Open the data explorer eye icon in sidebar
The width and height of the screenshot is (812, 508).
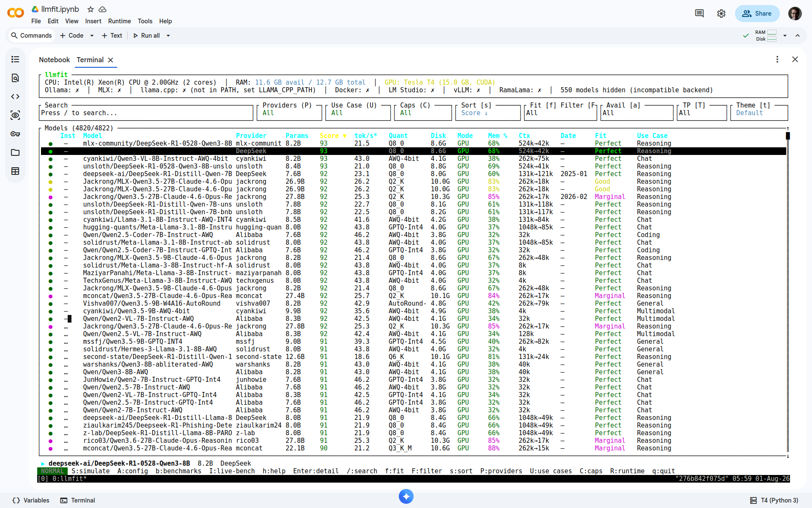(15, 115)
